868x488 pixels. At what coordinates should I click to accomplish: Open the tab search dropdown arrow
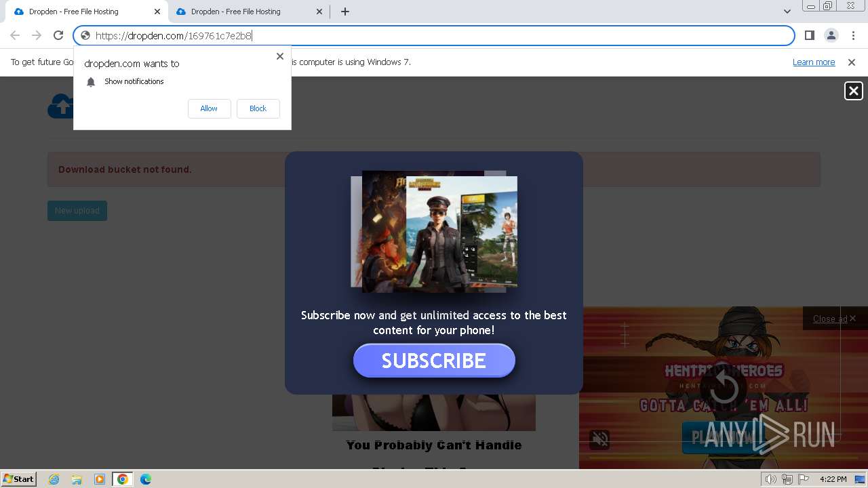point(787,12)
